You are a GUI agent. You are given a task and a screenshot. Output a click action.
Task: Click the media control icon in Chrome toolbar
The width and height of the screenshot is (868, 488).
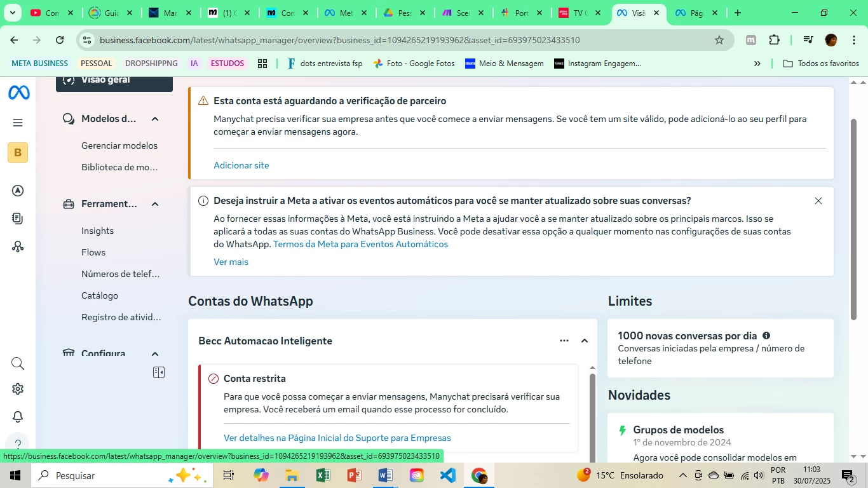[x=808, y=40]
